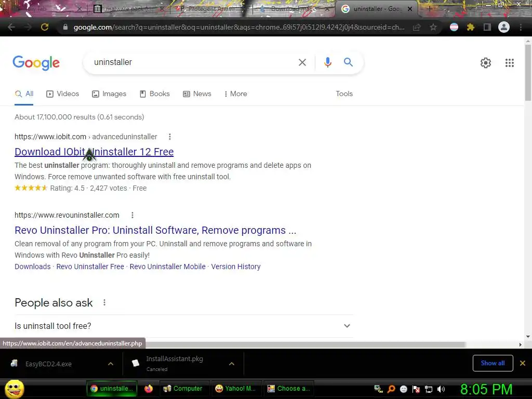Open the striped flag extension icon
This screenshot has height=399, width=532.
click(x=454, y=27)
